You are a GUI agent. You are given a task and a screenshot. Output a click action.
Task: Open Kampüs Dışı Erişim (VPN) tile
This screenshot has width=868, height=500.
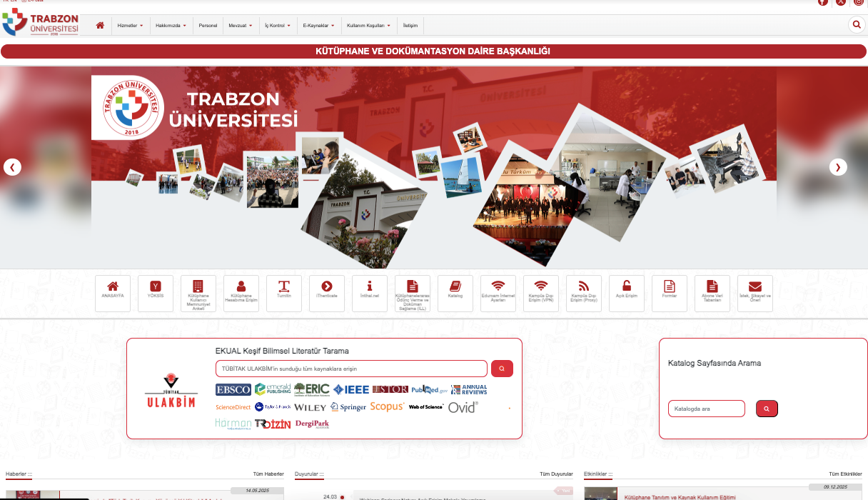pos(541,294)
